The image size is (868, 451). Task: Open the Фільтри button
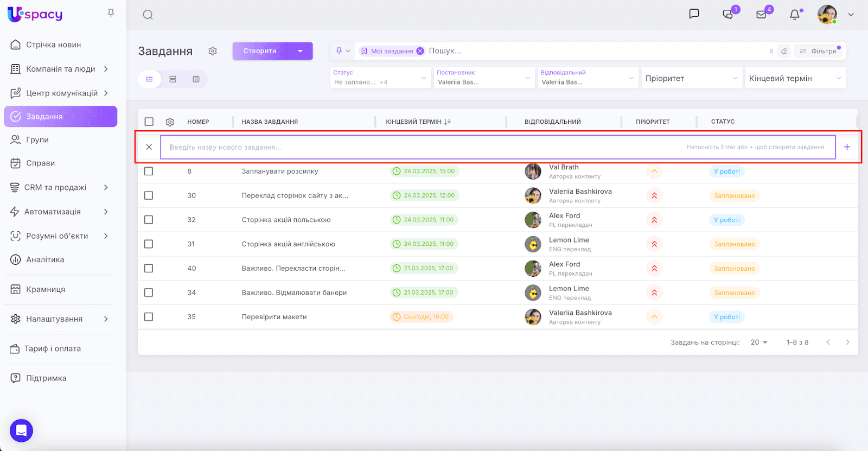(x=818, y=51)
